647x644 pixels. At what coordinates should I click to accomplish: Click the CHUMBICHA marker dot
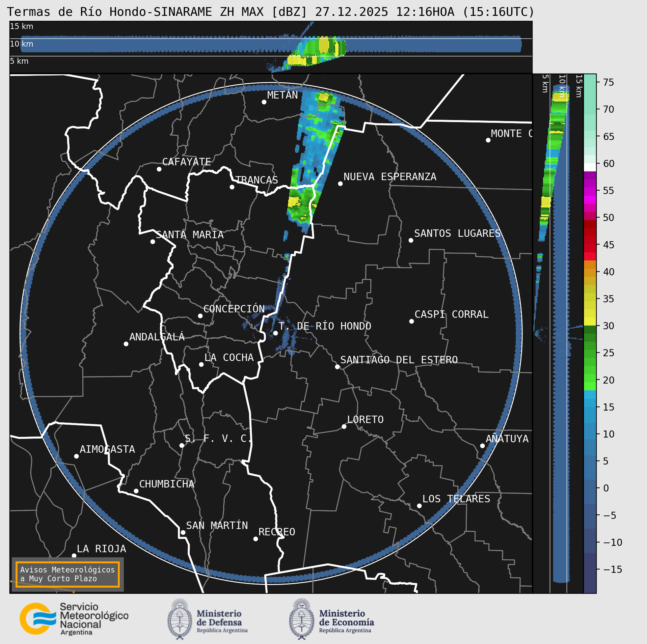(x=136, y=491)
